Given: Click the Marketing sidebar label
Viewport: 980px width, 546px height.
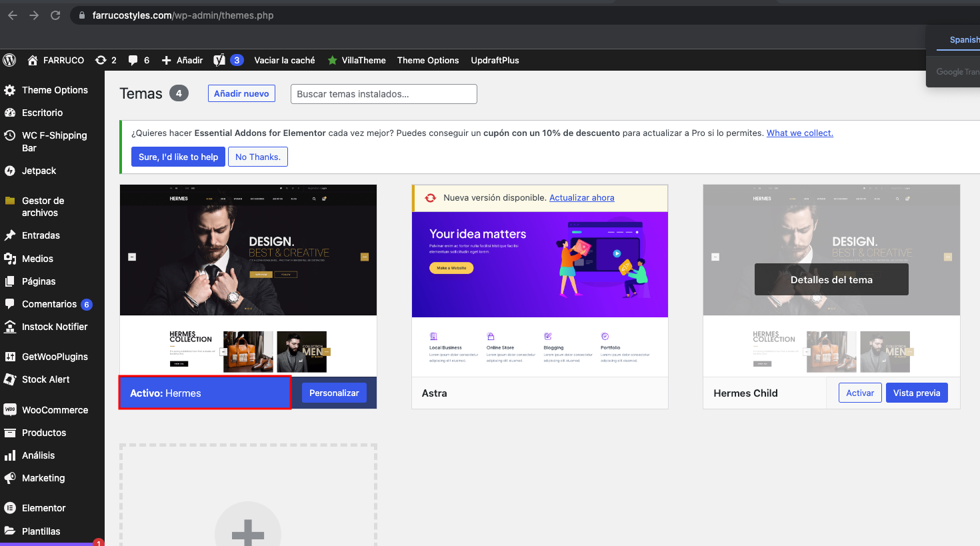Looking at the screenshot, I should coord(43,478).
